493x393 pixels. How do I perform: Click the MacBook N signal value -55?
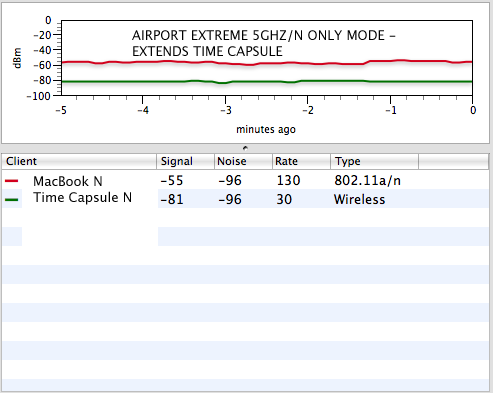(x=172, y=181)
